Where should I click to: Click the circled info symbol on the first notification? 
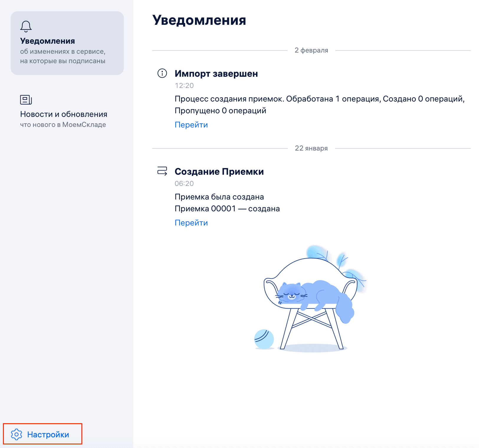tap(162, 74)
